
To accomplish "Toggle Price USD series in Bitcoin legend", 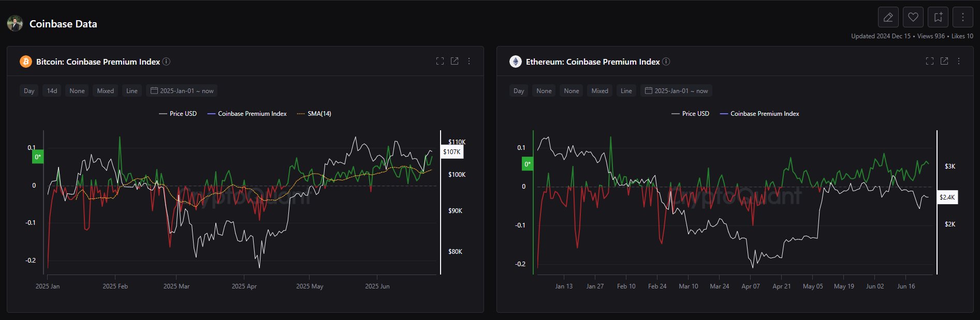I will [x=178, y=114].
